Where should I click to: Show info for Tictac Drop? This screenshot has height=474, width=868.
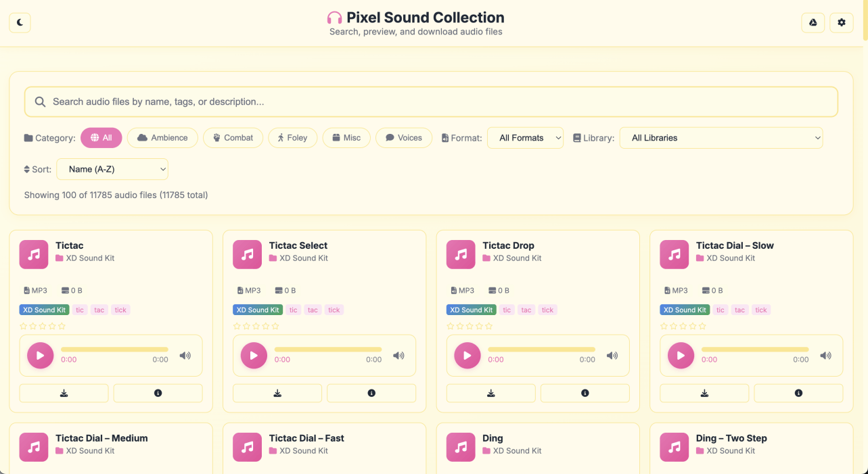[x=585, y=393]
